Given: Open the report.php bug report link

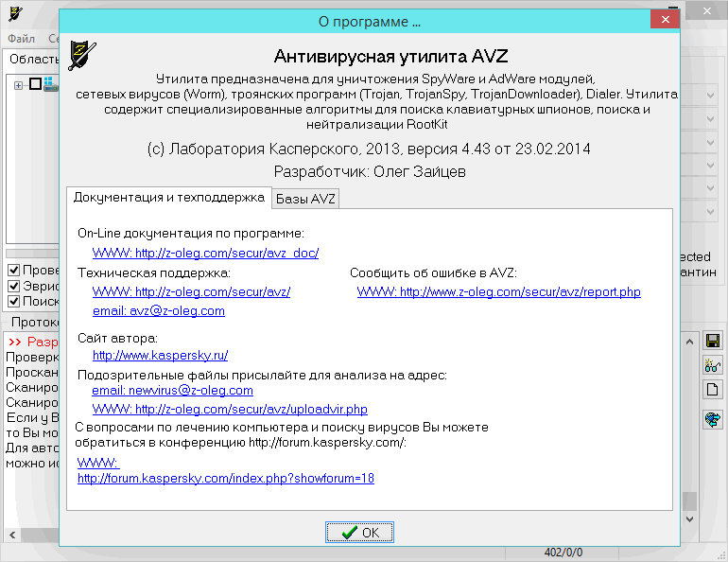Looking at the screenshot, I should coord(498,292).
